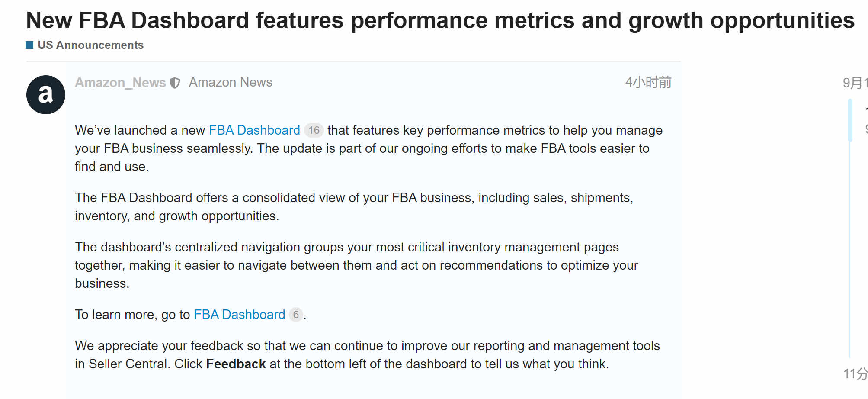Image resolution: width=868 pixels, height=399 pixels.
Task: Click the timeline bottom time label 11分
Action: [855, 373]
